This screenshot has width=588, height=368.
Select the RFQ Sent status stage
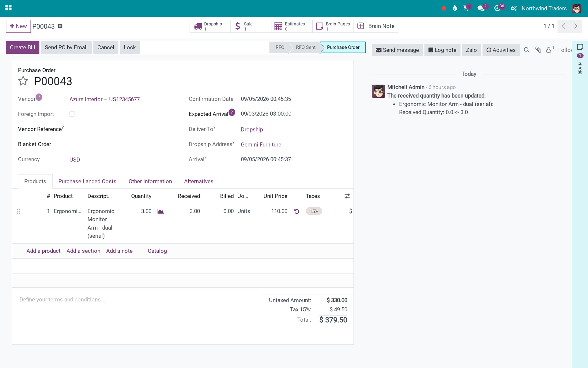(x=306, y=48)
